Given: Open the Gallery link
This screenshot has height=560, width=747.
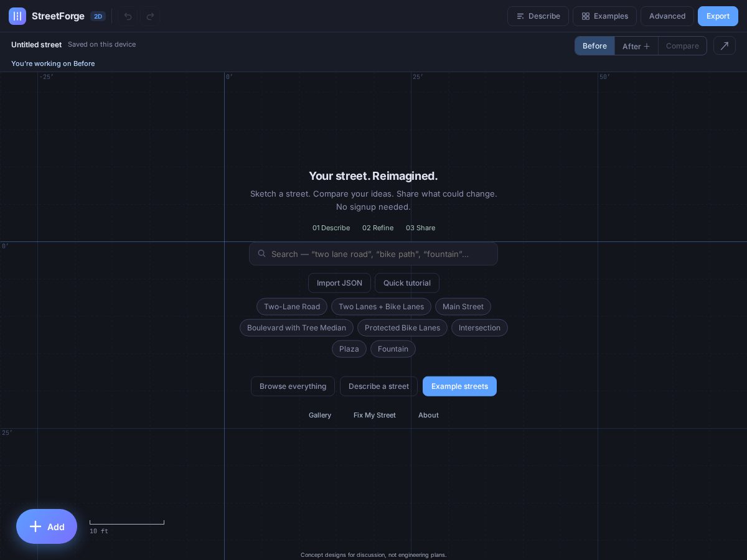Looking at the screenshot, I should pos(320,415).
